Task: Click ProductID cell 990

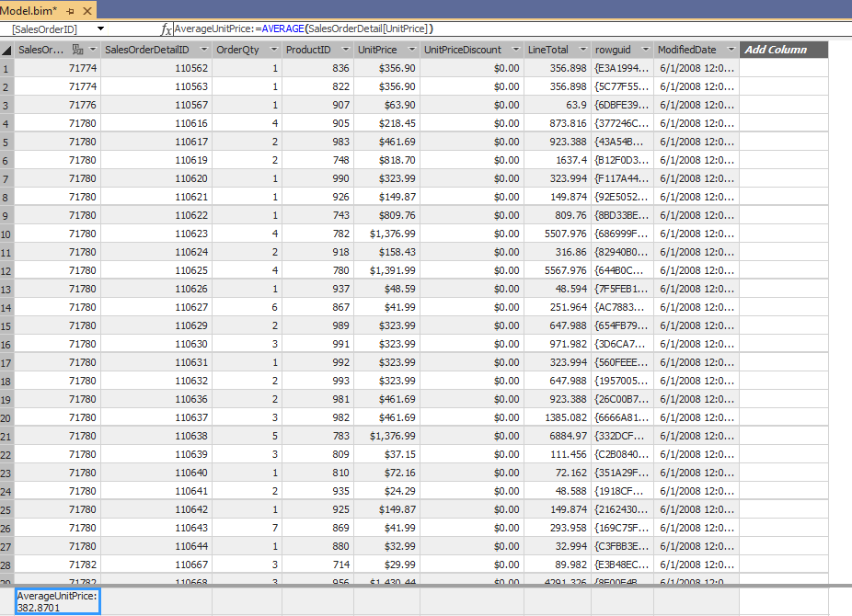Action: 317,178
